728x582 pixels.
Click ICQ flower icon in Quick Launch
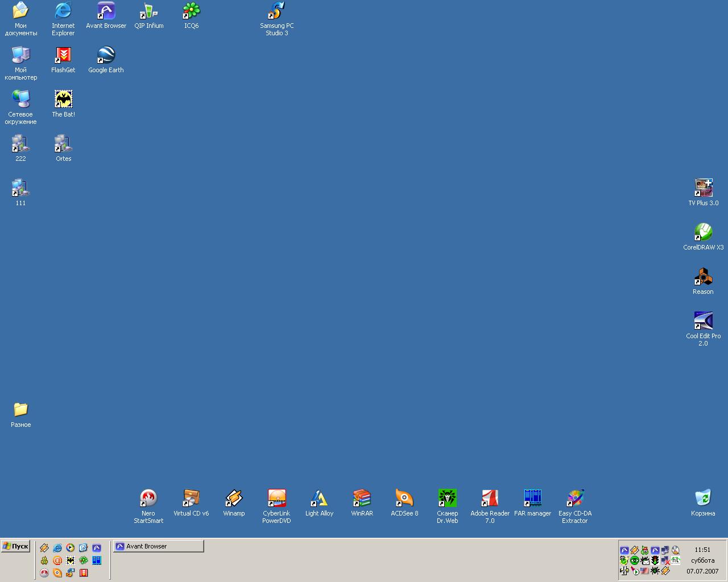[x=84, y=560]
